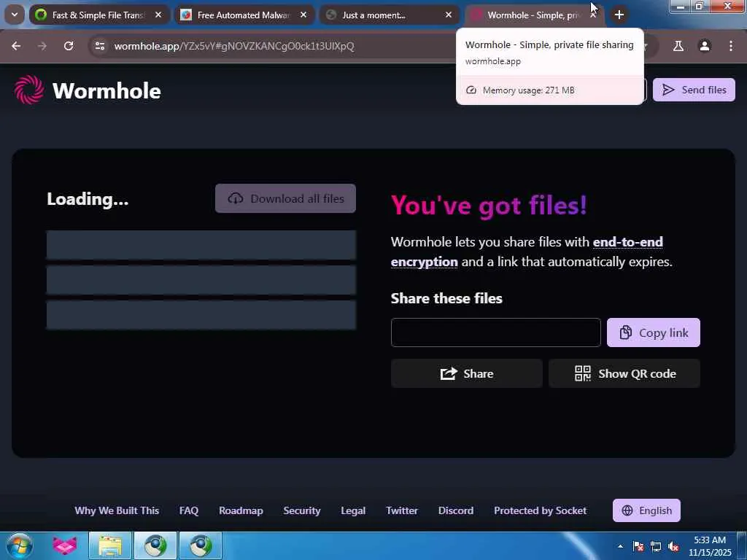This screenshot has width=747, height=560.
Task: Open the pink fox taskbar application
Action: 65,545
